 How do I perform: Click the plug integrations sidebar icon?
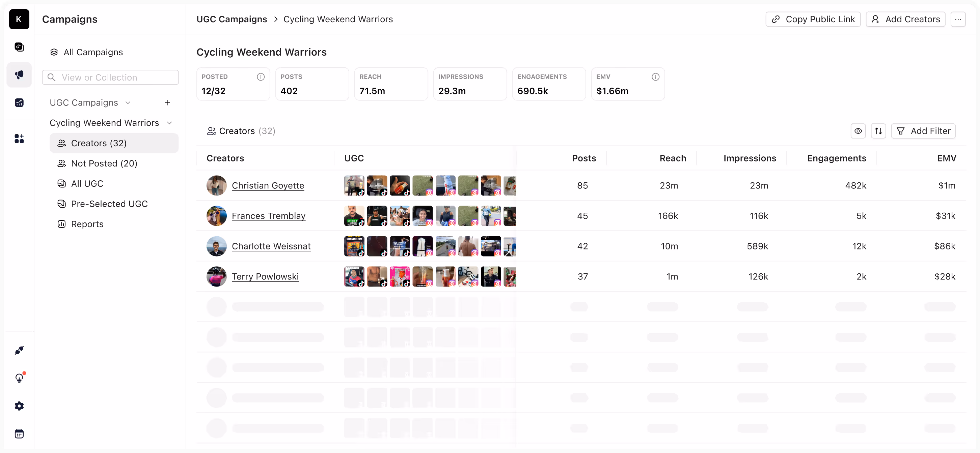(19, 350)
